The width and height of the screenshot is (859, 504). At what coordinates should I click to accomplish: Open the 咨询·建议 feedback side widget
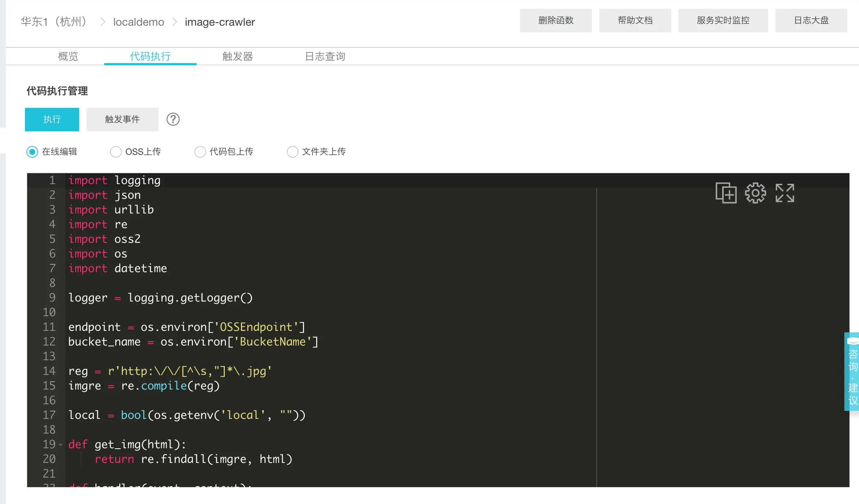(852, 371)
